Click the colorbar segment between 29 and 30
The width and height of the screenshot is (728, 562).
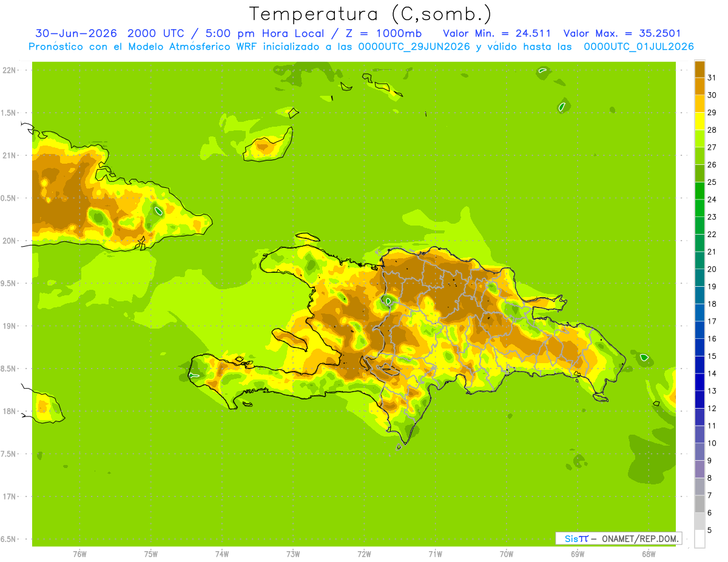click(x=699, y=104)
